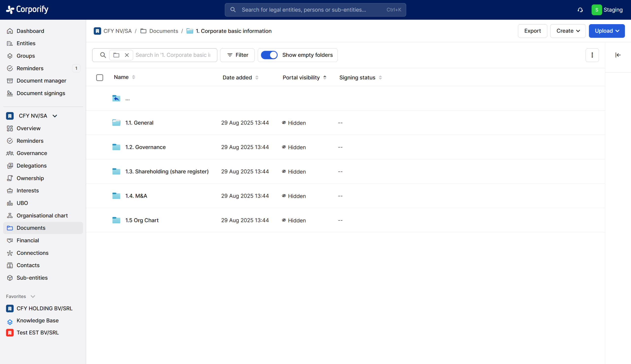Toggle the Show empty folders switch
Viewport: 631px width, 364px height.
coord(269,55)
